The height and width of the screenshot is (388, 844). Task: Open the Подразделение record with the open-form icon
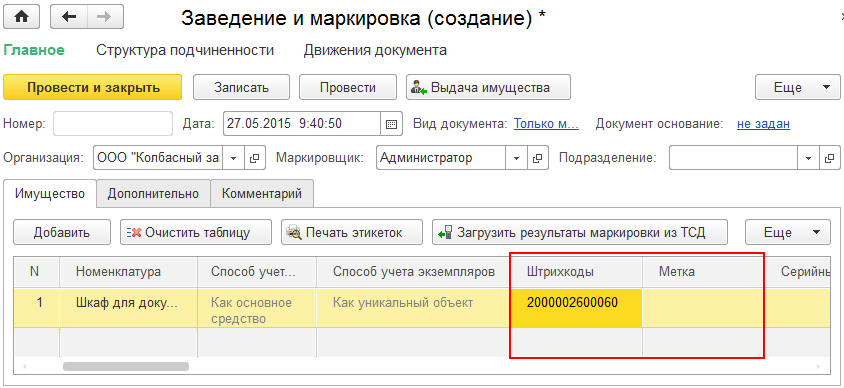(x=829, y=158)
